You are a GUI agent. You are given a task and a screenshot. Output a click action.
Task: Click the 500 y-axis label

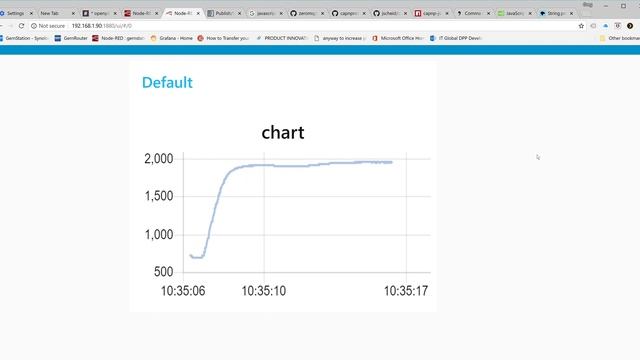[x=163, y=272]
